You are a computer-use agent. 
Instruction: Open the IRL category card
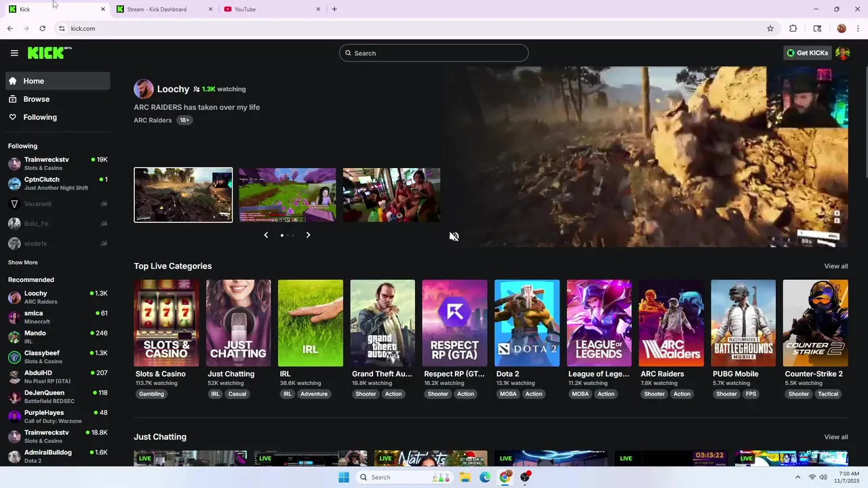(x=311, y=323)
